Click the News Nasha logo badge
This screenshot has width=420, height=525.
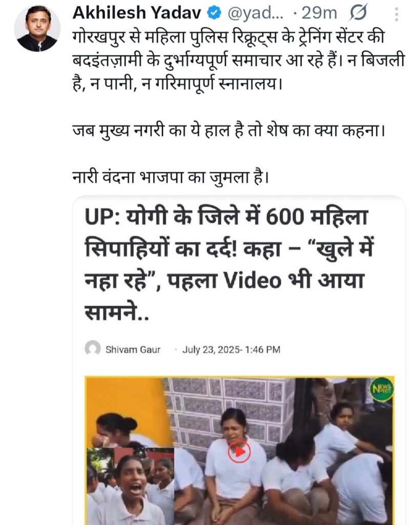[x=383, y=390]
